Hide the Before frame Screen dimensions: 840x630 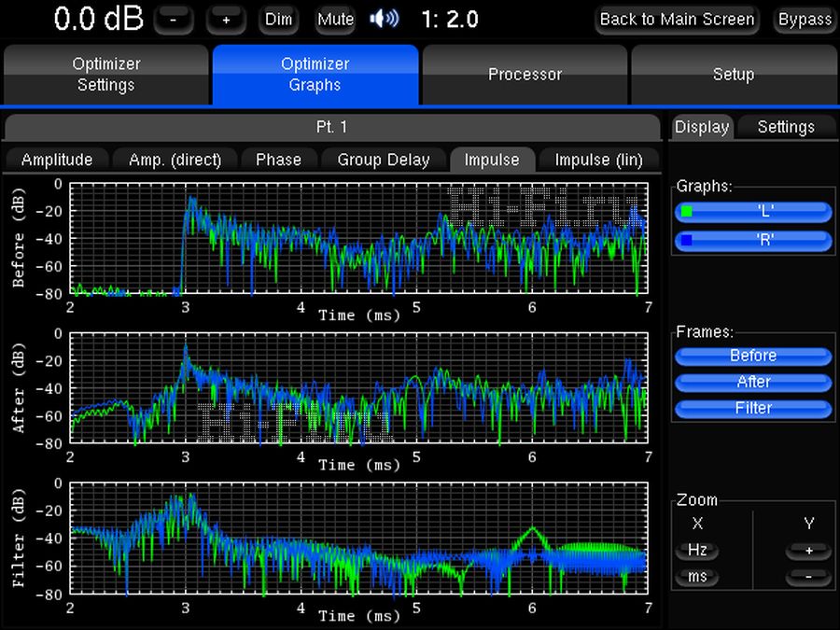pyautogui.click(x=753, y=356)
